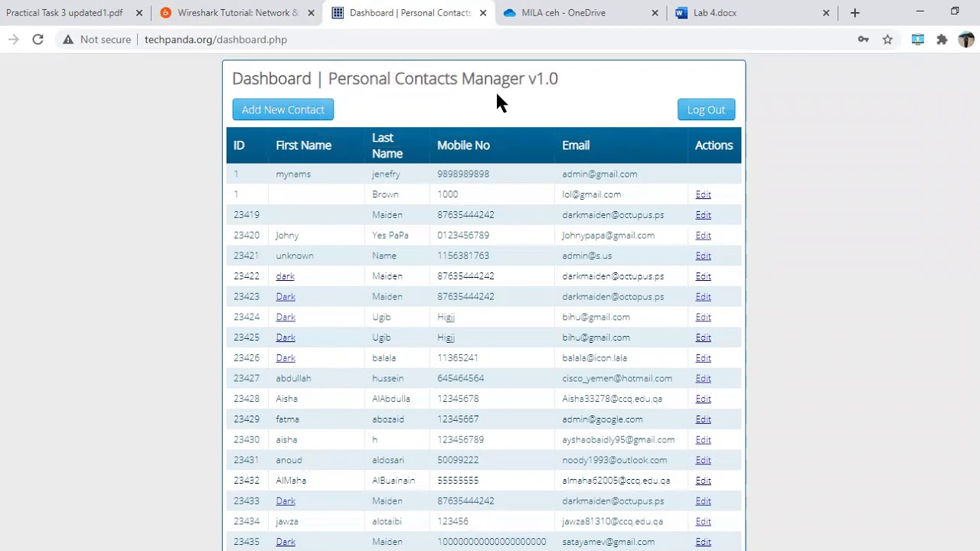This screenshot has width=980, height=551.
Task: Edit the fatma abozaid contact
Action: 703,419
